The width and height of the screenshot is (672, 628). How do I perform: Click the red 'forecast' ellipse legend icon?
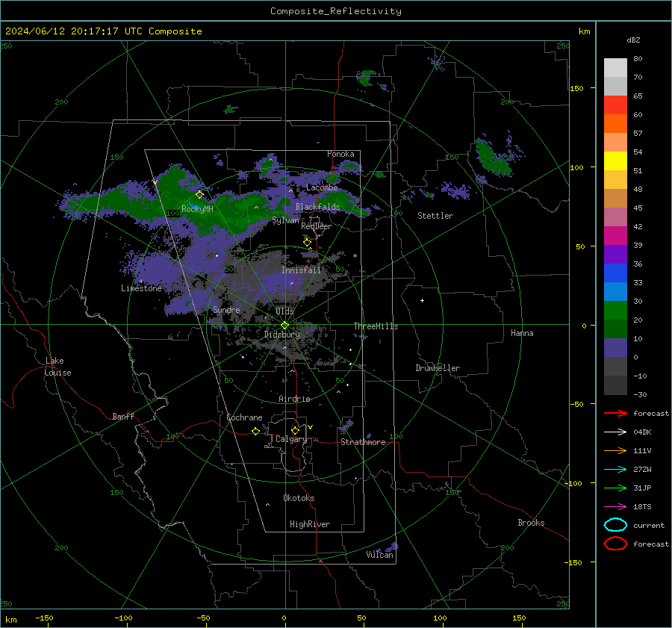(x=615, y=544)
